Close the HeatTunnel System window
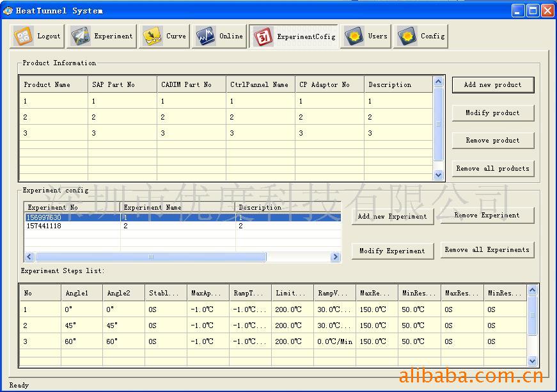The width and height of the screenshot is (557, 392). click(x=547, y=11)
